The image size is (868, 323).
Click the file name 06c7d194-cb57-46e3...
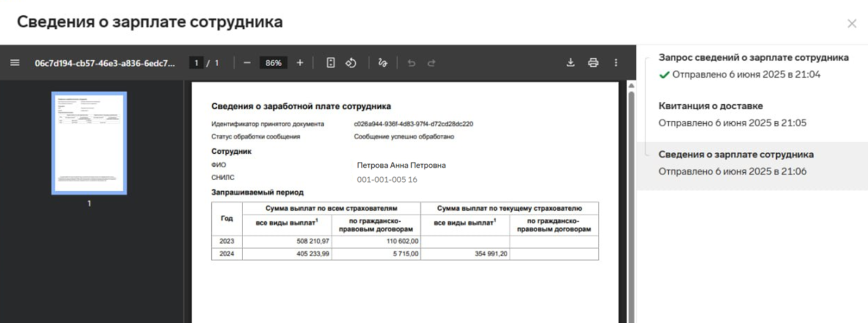tap(105, 63)
